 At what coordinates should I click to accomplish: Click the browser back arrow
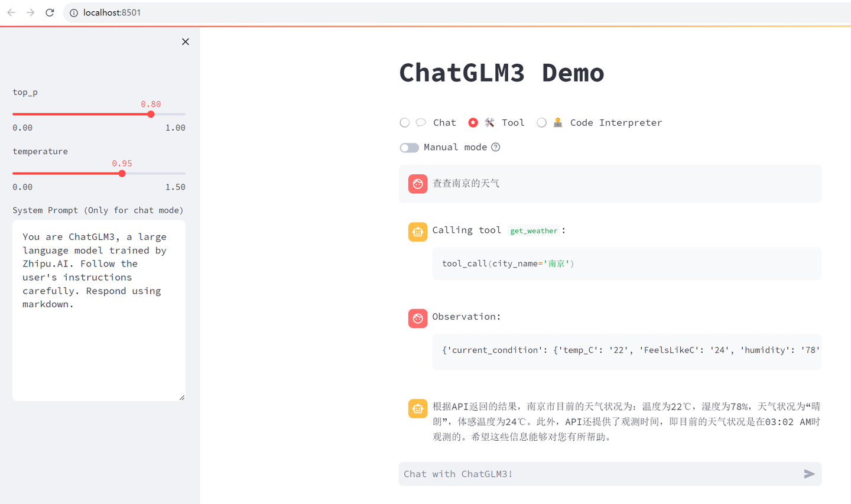coord(11,12)
